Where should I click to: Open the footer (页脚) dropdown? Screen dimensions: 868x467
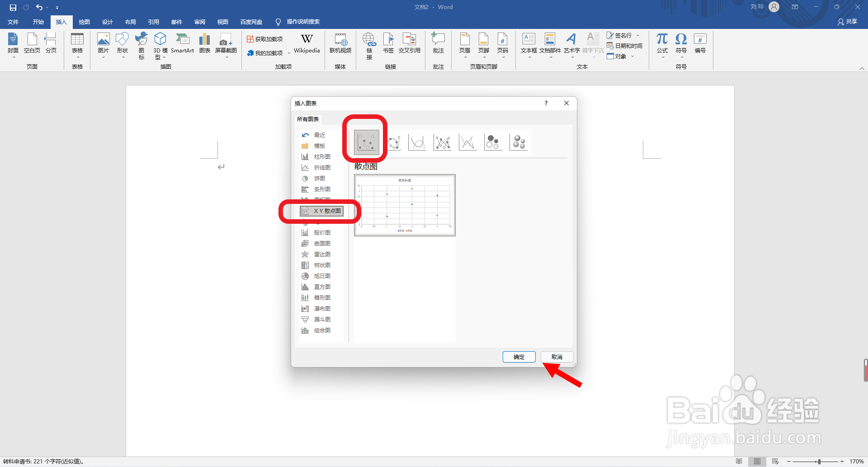(x=484, y=45)
